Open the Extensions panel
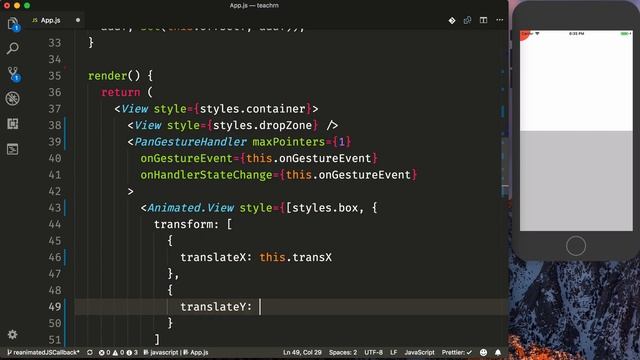The image size is (640, 360). [x=13, y=124]
